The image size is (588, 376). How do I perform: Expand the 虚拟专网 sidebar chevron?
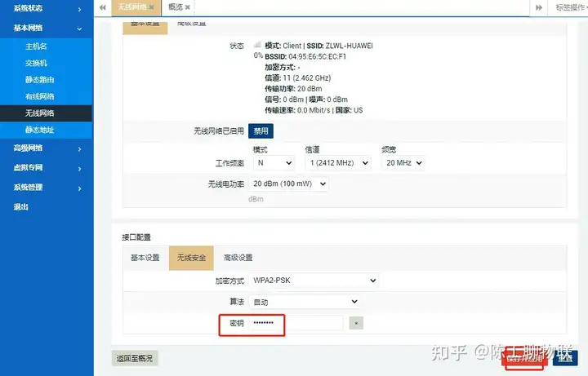pyautogui.click(x=79, y=169)
